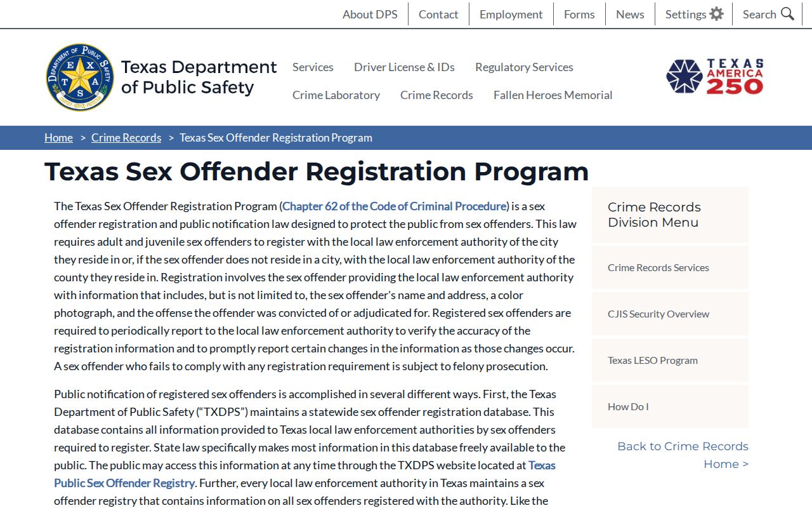Image resolution: width=812 pixels, height=508 pixels.
Task: Open News in the top bar
Action: point(630,14)
